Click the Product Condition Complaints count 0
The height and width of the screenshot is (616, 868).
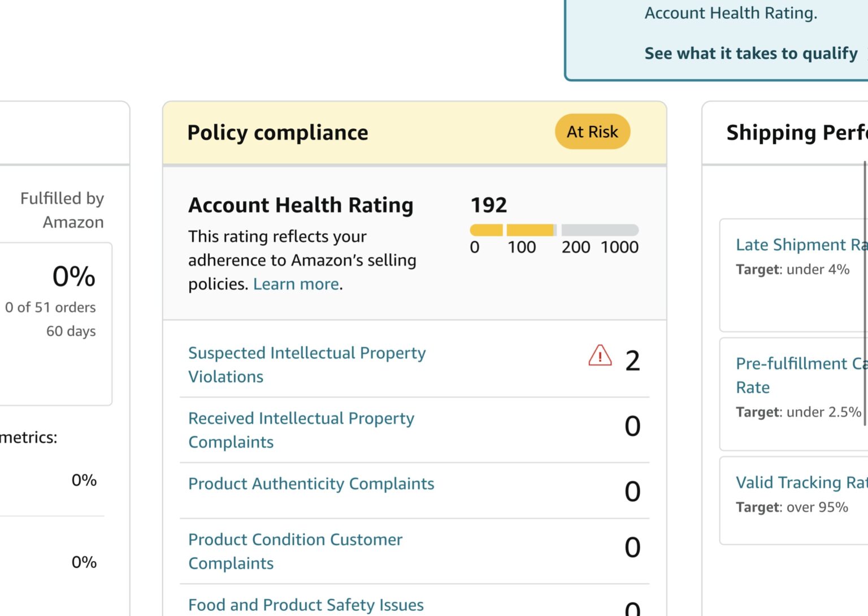tap(632, 548)
